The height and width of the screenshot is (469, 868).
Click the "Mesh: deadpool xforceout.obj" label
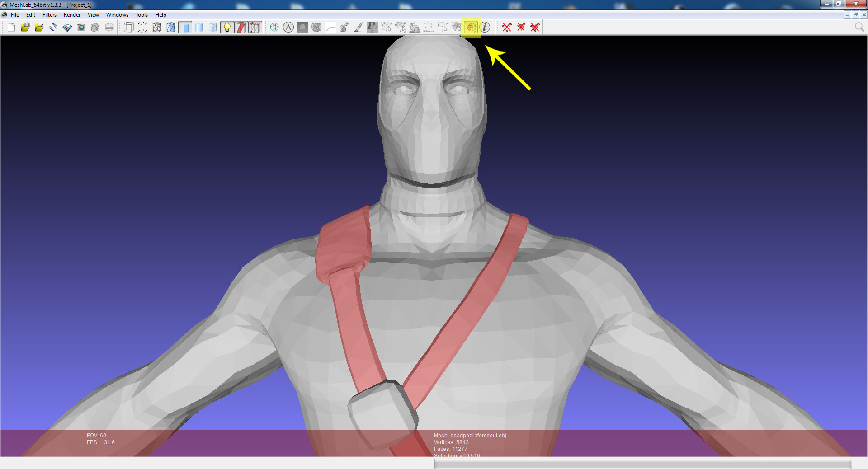470,436
